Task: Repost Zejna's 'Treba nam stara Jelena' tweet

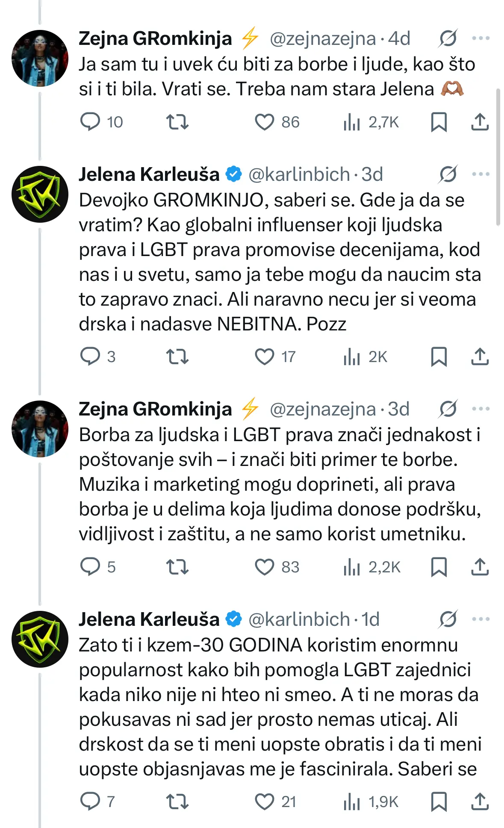Action: (x=177, y=122)
